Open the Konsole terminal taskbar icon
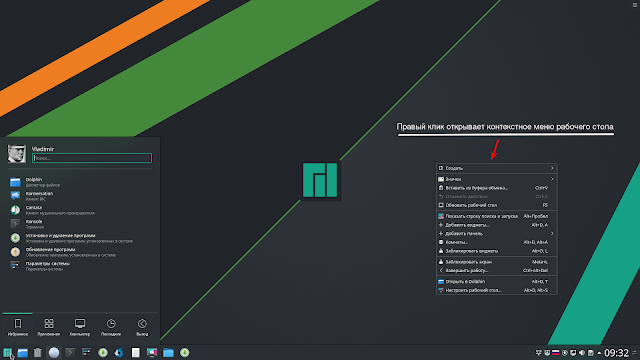 pos(70,353)
